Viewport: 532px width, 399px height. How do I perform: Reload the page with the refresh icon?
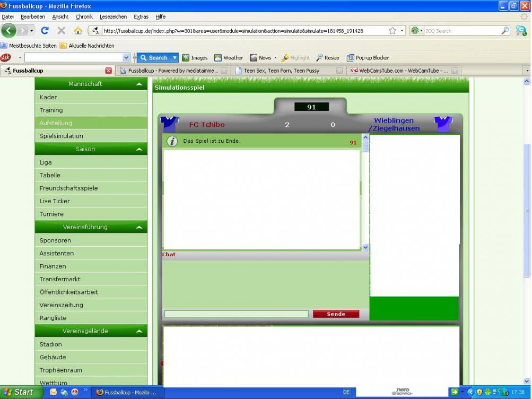click(45, 31)
